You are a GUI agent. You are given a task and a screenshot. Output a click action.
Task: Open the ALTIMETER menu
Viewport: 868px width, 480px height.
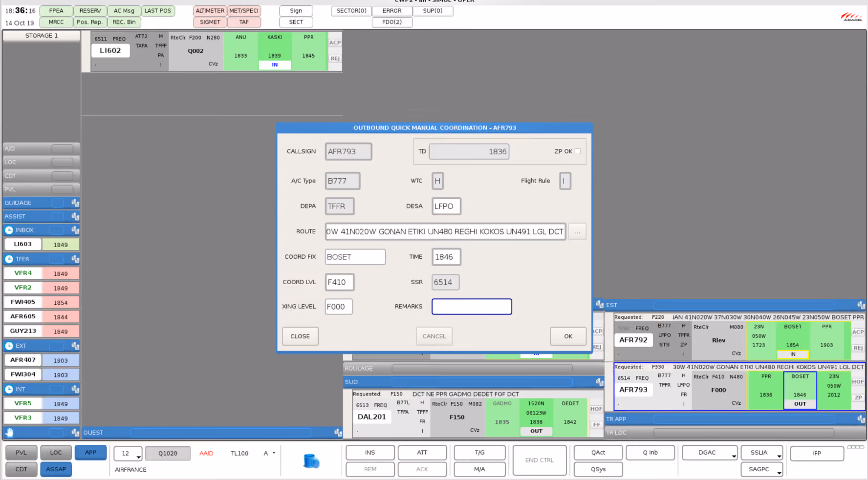pos(210,11)
